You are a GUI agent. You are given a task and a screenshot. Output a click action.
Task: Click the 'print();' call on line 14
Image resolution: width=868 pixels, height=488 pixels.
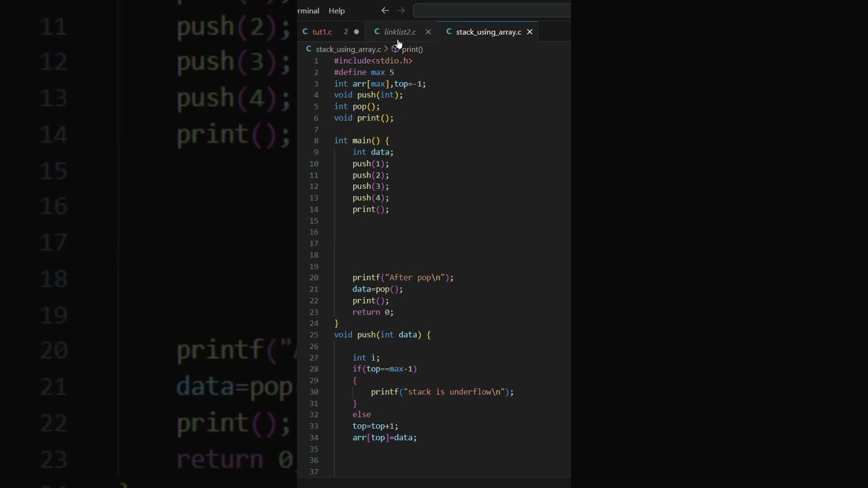[371, 209]
